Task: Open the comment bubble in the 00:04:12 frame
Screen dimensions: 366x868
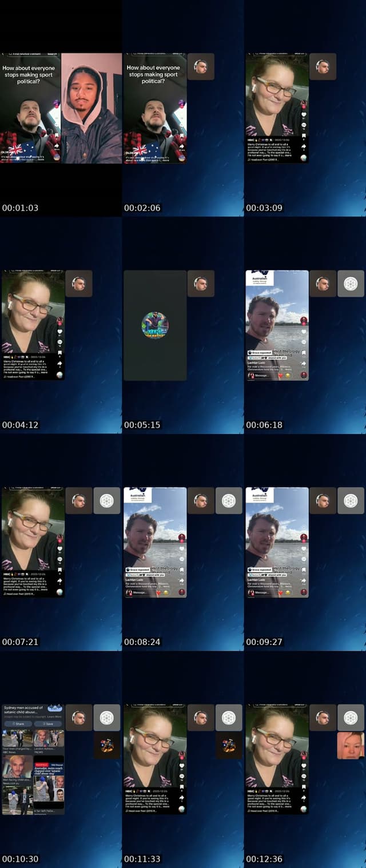Action: tap(59, 342)
